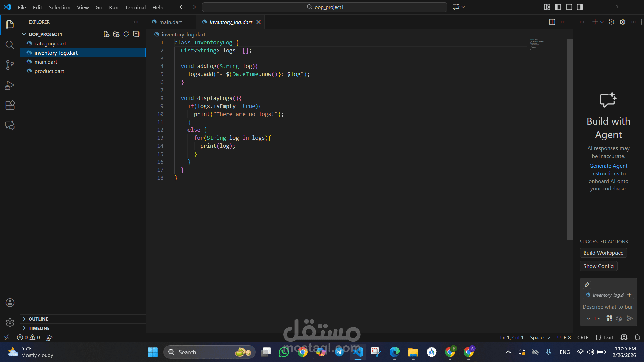Switch to the main.dart tab
Screen dimensions: 644x362
click(170, 22)
